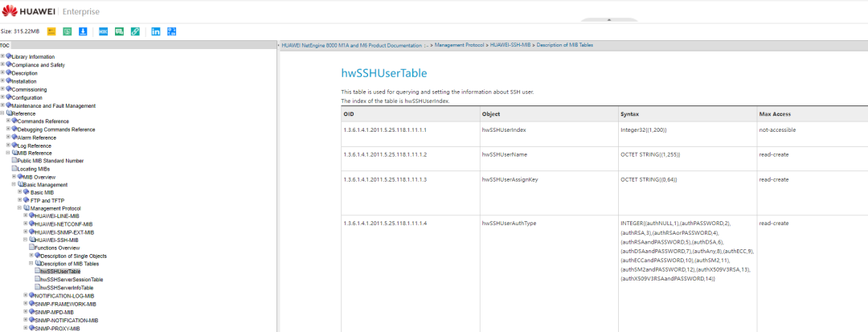
Task: Open Public MIB Standard Number page
Action: click(51, 161)
